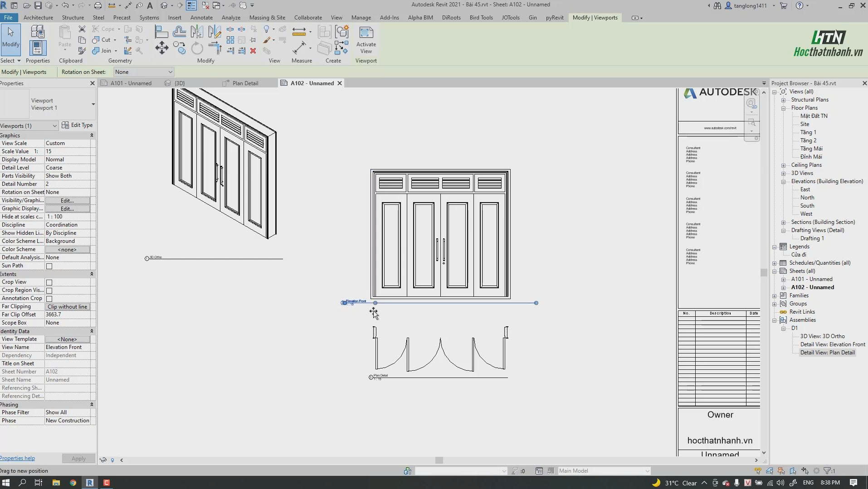The height and width of the screenshot is (489, 868).
Task: Click Open in the quick access toolbar
Action: pos(27,5)
